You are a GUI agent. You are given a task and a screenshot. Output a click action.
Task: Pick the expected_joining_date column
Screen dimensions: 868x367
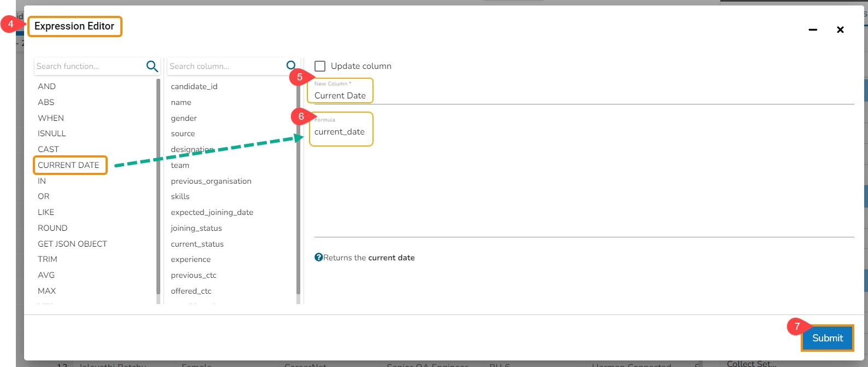coord(212,212)
